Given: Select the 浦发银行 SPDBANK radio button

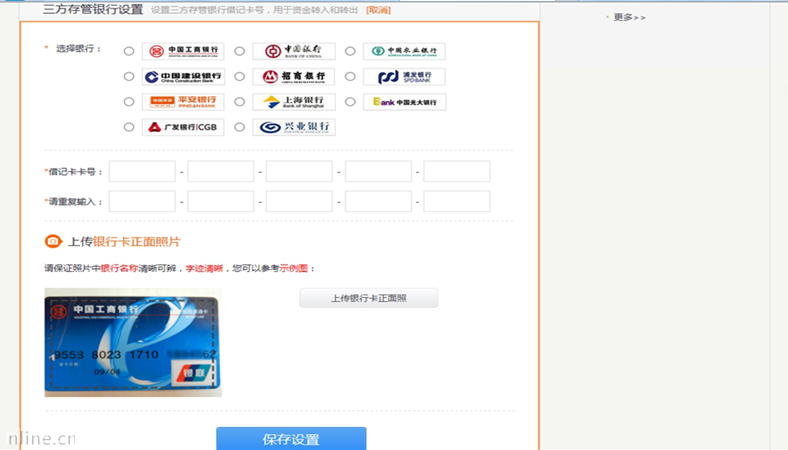Looking at the screenshot, I should click(x=350, y=76).
